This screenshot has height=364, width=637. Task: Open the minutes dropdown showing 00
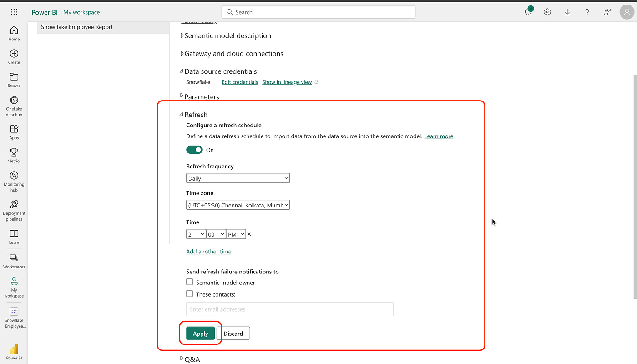216,234
